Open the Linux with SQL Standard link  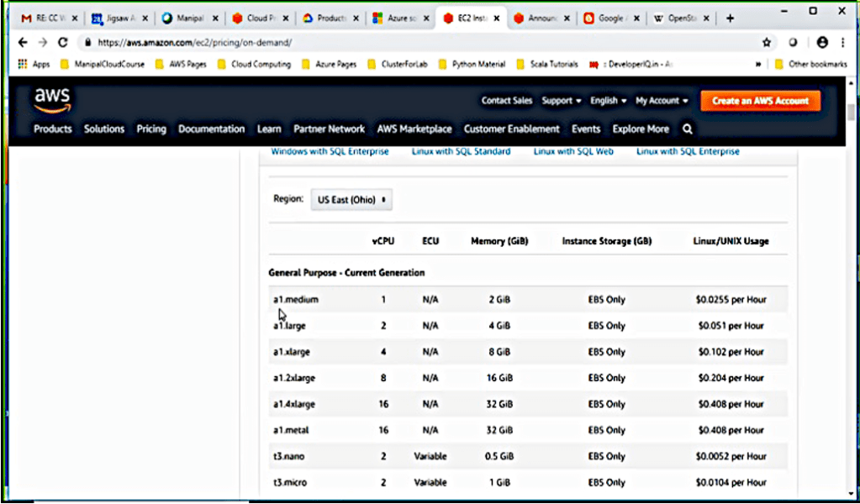click(461, 151)
